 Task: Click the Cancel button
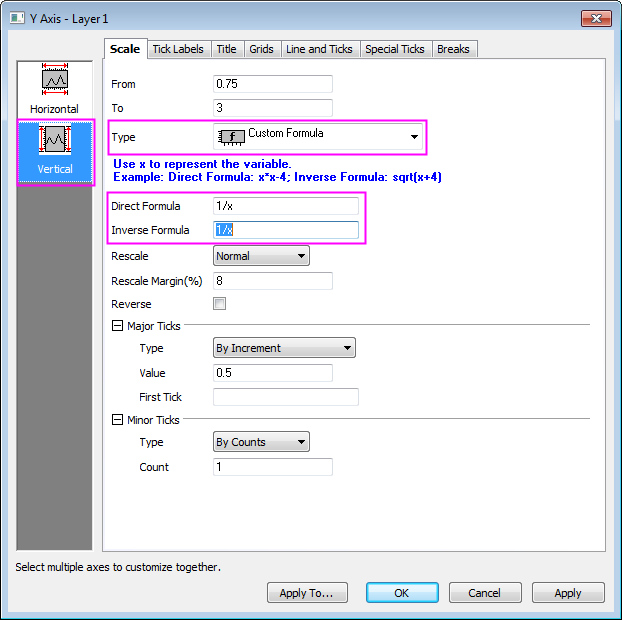485,593
